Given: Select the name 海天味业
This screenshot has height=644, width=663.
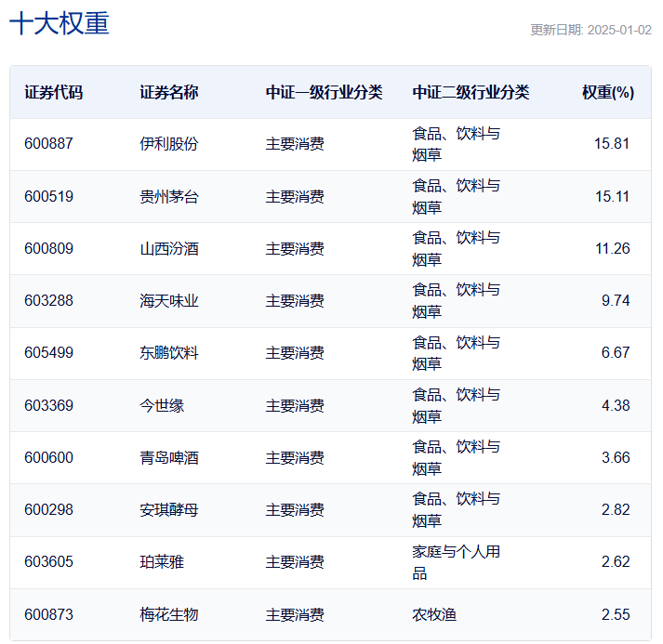Looking at the screenshot, I should click(x=169, y=300).
